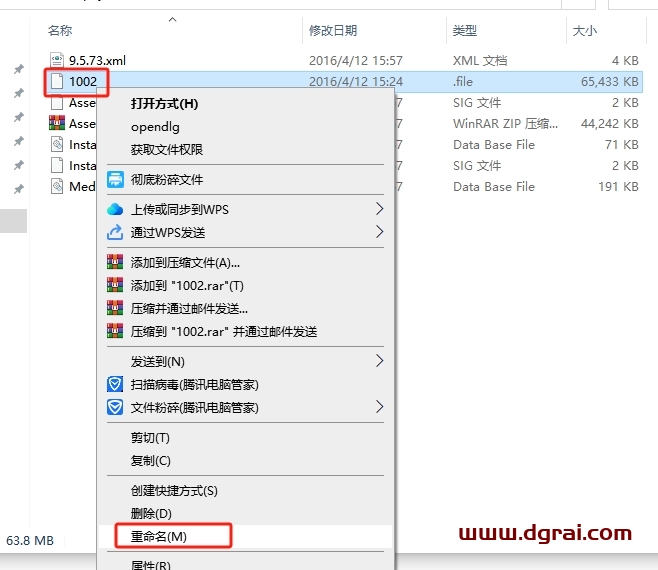Image resolution: width=658 pixels, height=570 pixels.
Task: Click the bottommost quick access pin icon
Action: [18, 189]
